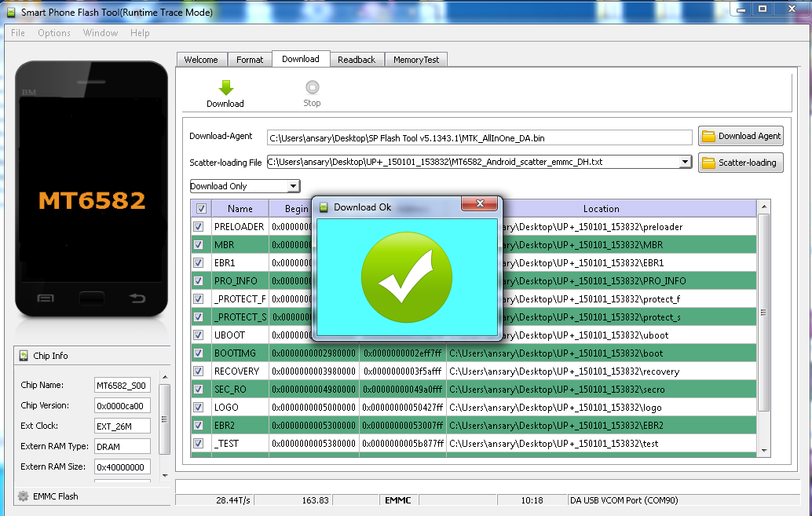Toggle the select-all checkbox in the table header
This screenshot has height=516, width=812.
click(201, 208)
